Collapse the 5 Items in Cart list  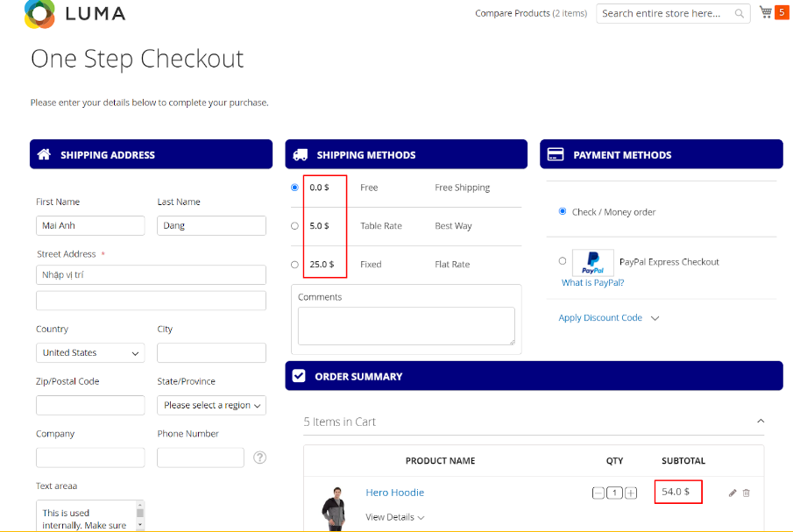[760, 422]
